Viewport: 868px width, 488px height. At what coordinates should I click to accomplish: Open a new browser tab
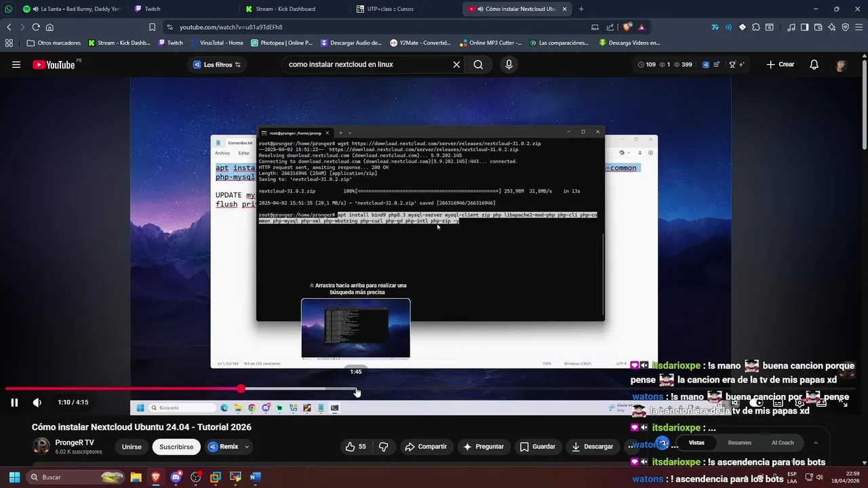tap(581, 9)
